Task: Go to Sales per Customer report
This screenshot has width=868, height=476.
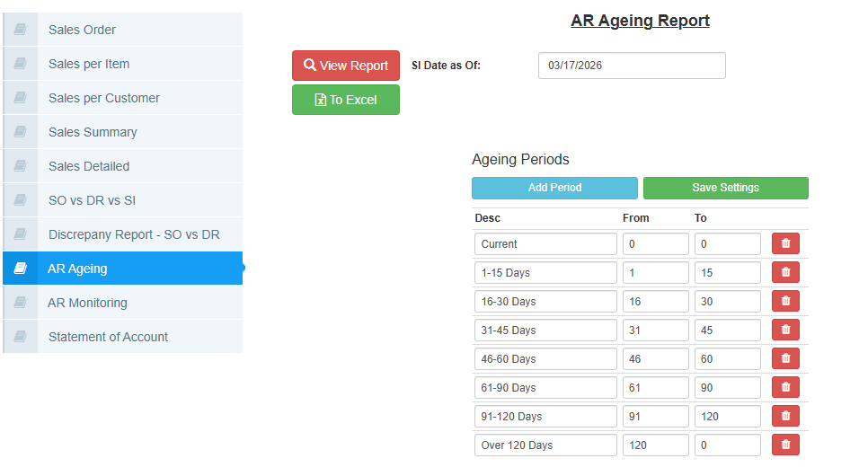Action: click(104, 98)
